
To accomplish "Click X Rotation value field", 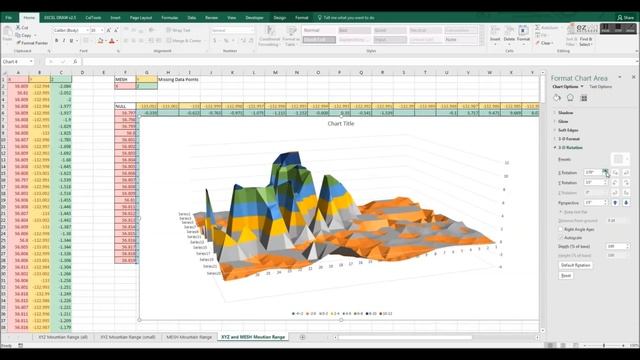I will [593, 173].
